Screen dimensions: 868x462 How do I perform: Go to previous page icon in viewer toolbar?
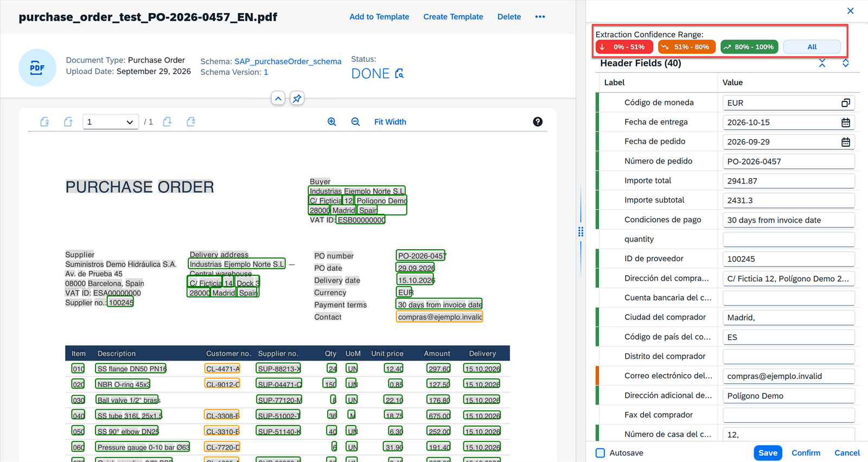68,122
